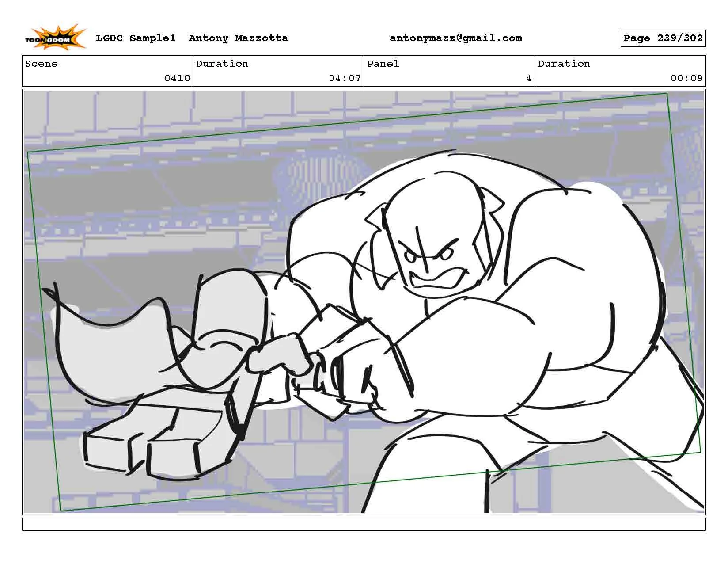Image resolution: width=728 pixels, height=564 pixels.
Task: Click the Toon Boom logo
Action: coord(55,37)
